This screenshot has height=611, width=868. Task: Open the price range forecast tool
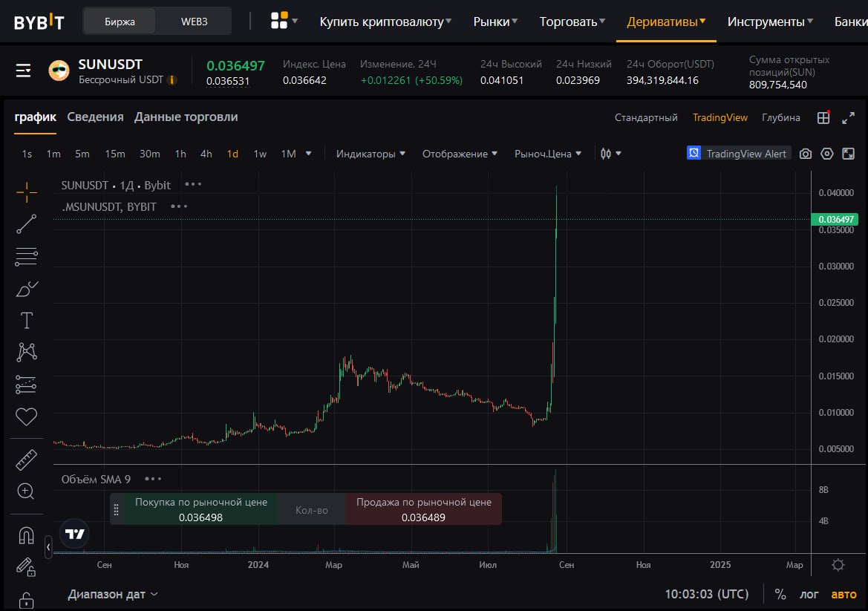(26, 384)
